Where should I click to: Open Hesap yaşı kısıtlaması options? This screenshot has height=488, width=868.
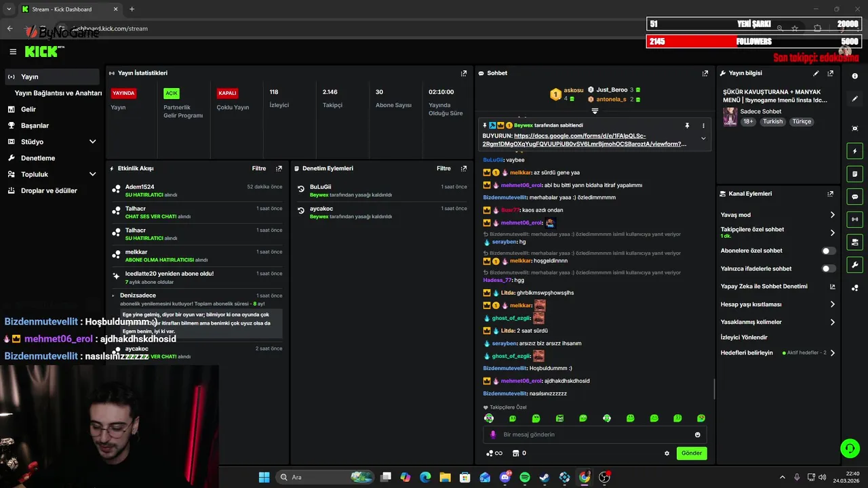pyautogui.click(x=833, y=304)
